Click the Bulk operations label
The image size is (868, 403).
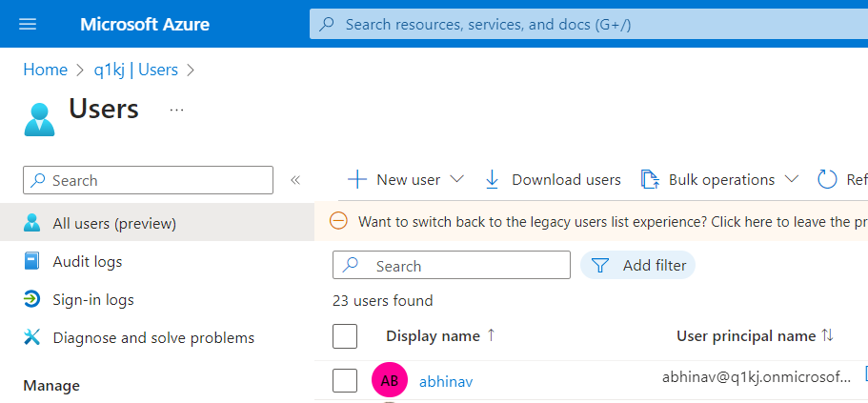[721, 180]
